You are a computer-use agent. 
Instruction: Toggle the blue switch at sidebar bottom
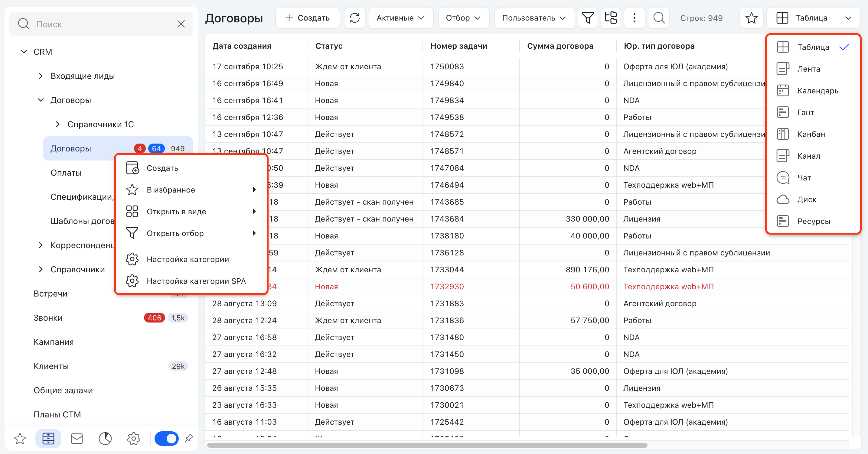(x=166, y=439)
